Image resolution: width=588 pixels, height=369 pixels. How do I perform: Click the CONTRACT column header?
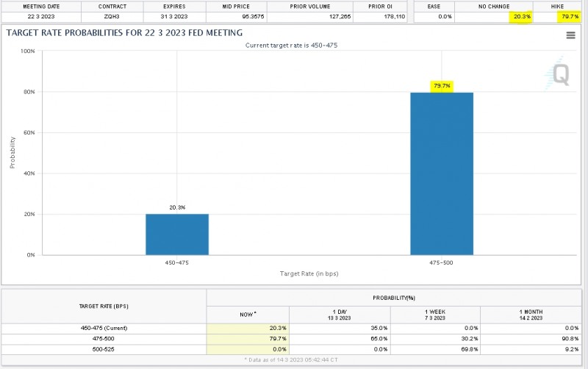pos(112,7)
